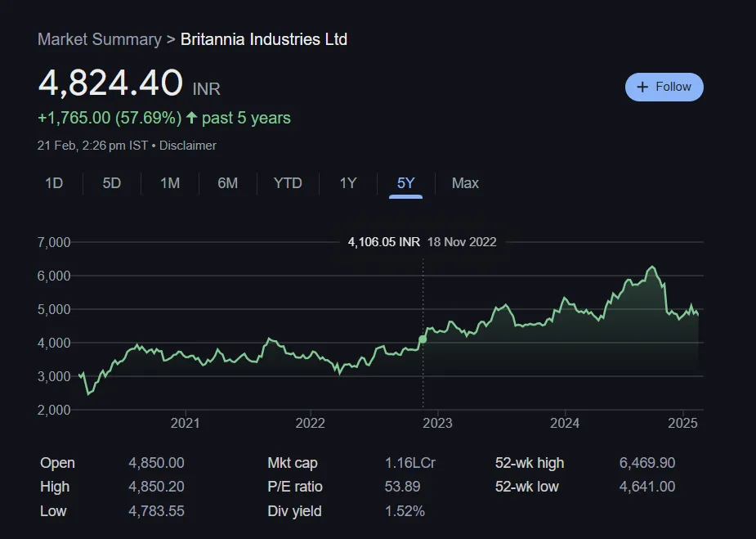
Task: Switch to the 1M range tab
Action: click(x=170, y=183)
